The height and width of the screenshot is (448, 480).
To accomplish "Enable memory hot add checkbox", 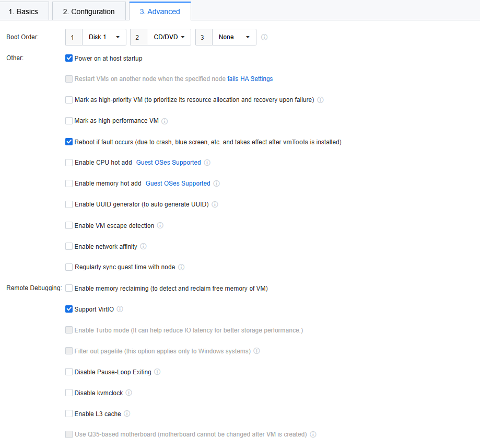I will (x=69, y=183).
